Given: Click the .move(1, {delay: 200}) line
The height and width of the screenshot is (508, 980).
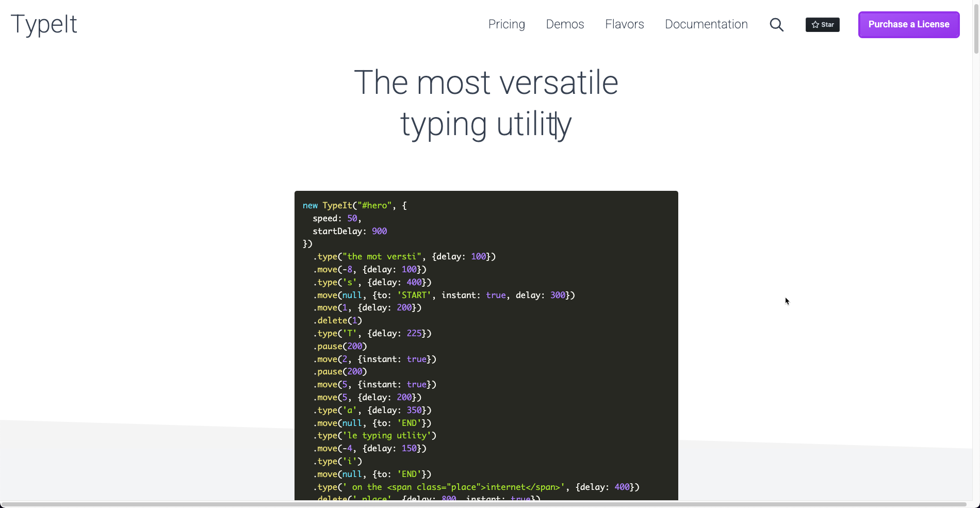Looking at the screenshot, I should coord(367,307).
